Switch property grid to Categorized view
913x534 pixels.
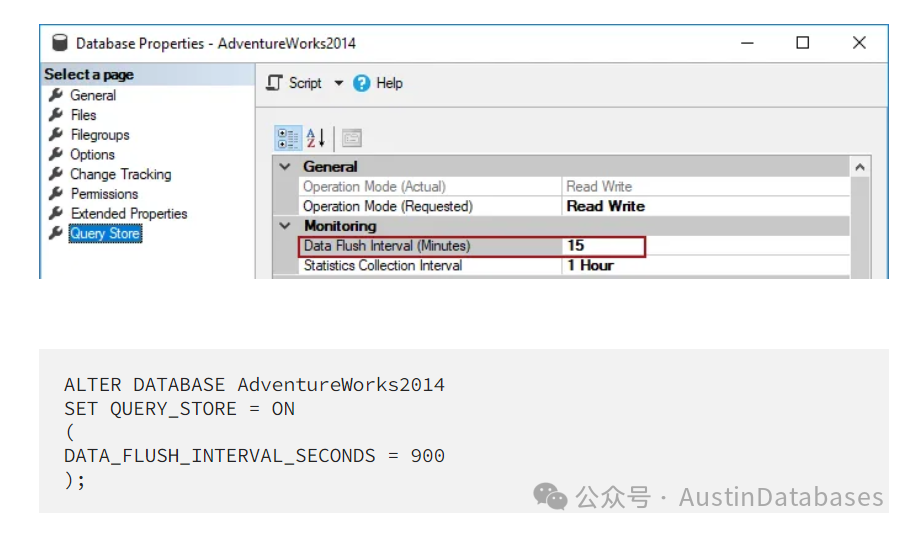click(x=288, y=139)
